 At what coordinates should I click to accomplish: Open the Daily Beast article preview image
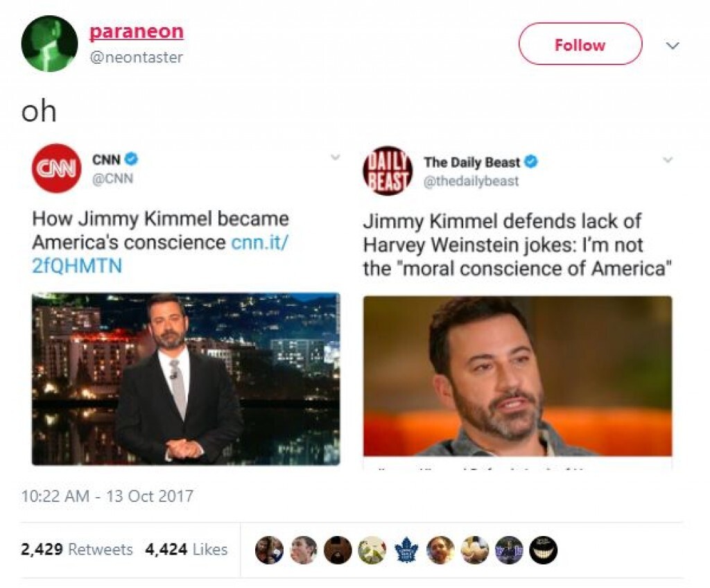coord(517,376)
